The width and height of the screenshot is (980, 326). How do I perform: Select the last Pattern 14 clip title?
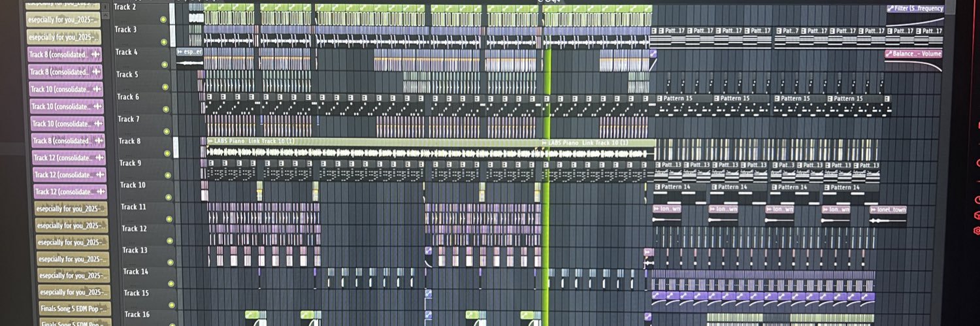click(845, 187)
